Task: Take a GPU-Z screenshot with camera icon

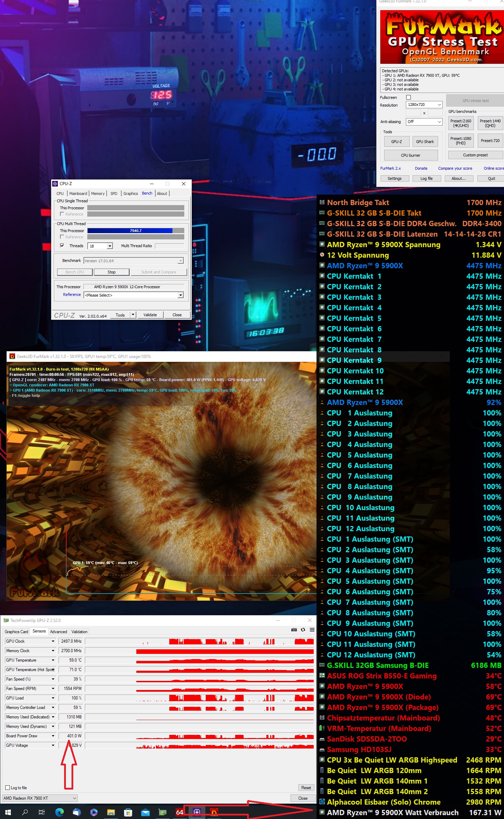Action: (x=294, y=630)
